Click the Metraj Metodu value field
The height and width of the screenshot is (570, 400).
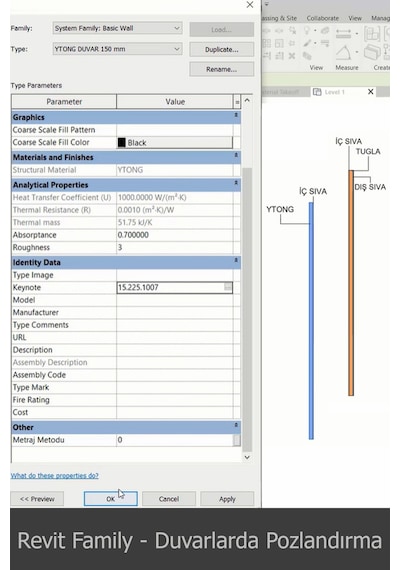pyautogui.click(x=175, y=440)
